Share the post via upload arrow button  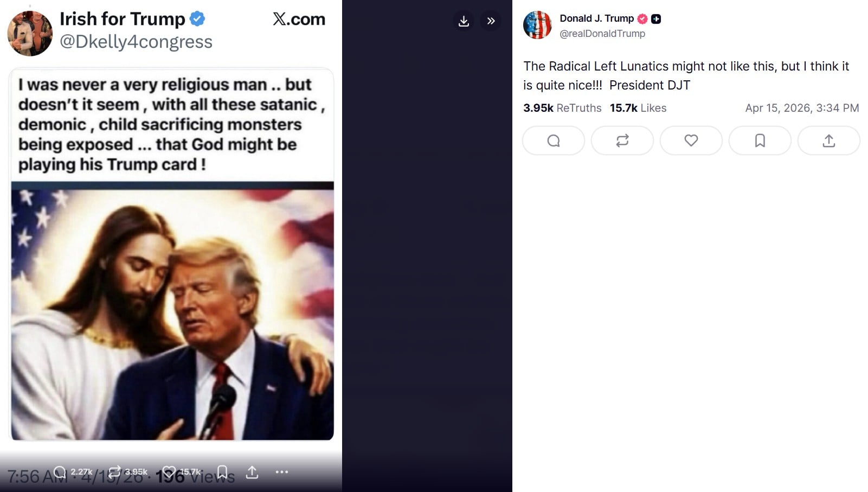(x=828, y=141)
